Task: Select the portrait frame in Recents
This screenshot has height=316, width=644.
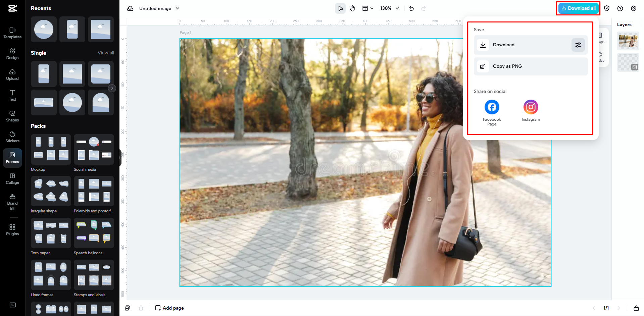Action: click(x=72, y=29)
